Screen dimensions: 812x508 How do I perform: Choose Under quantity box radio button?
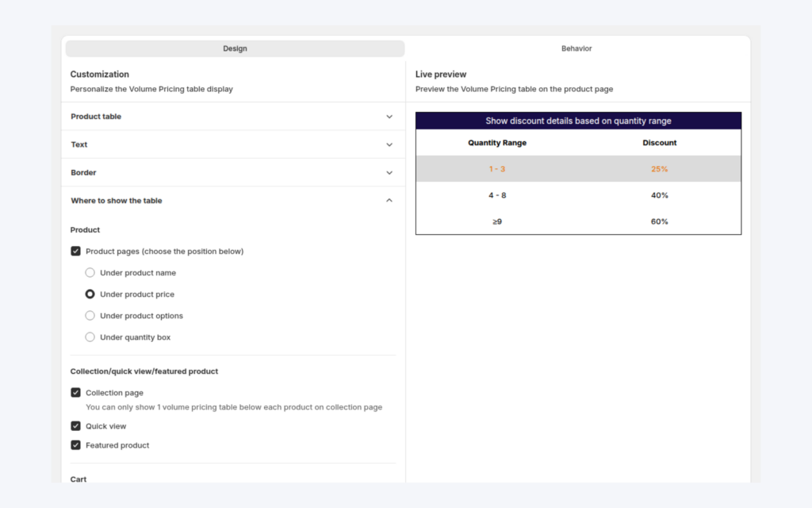(90, 337)
